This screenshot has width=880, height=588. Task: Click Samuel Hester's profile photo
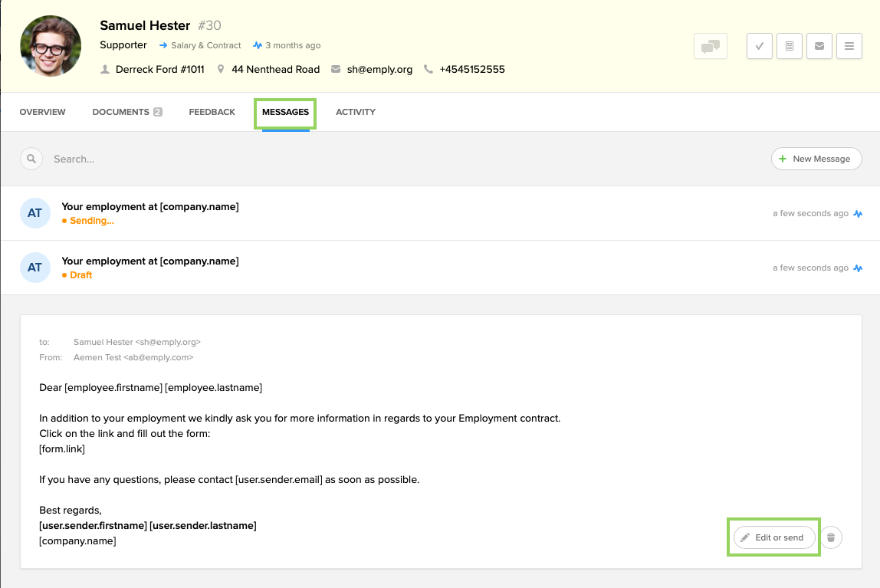tap(51, 46)
